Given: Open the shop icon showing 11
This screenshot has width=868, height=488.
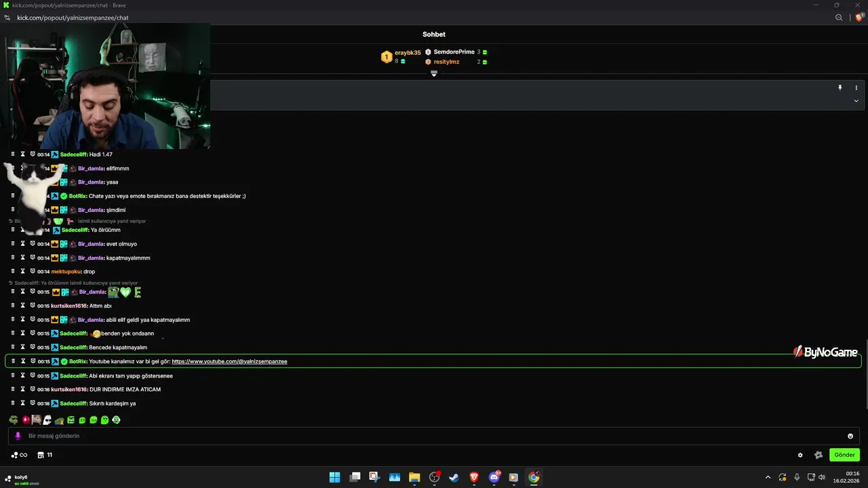Looking at the screenshot, I should click(x=45, y=455).
